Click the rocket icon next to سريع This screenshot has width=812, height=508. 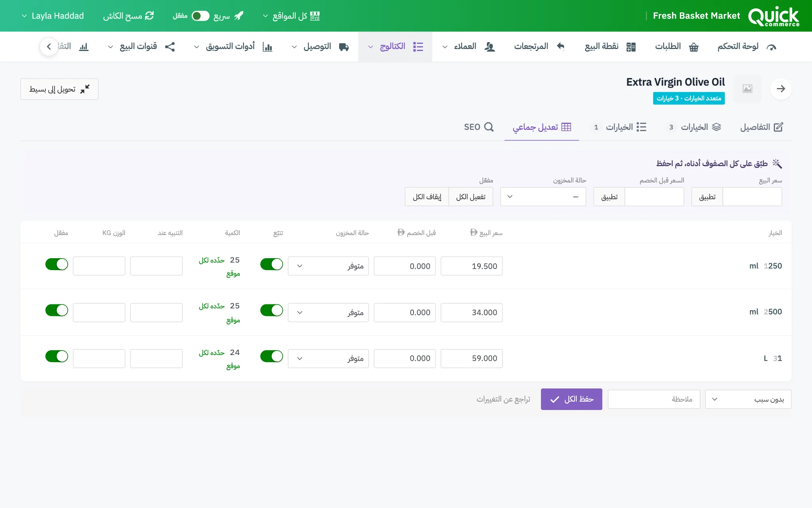click(x=239, y=16)
